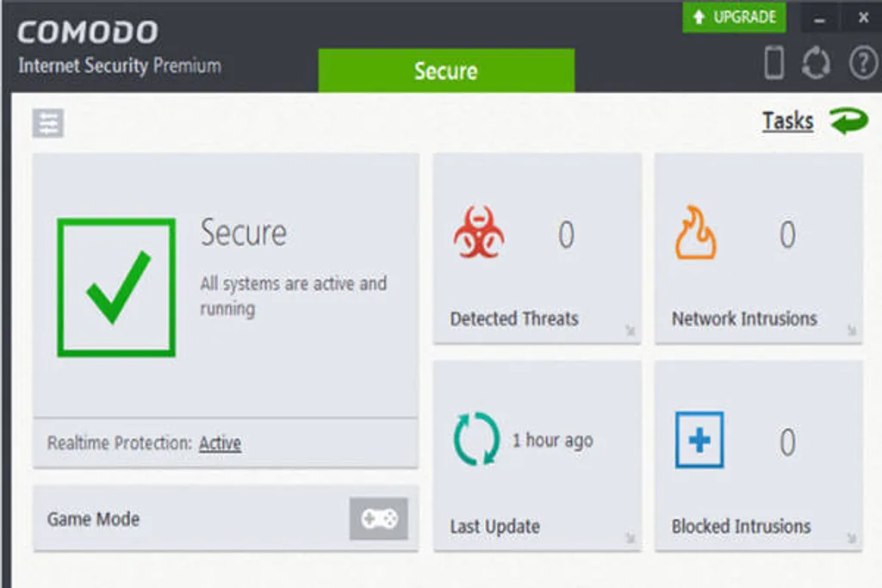Expand the Network Intrusions tile corner arrow
Image resolution: width=882 pixels, height=588 pixels.
(852, 330)
